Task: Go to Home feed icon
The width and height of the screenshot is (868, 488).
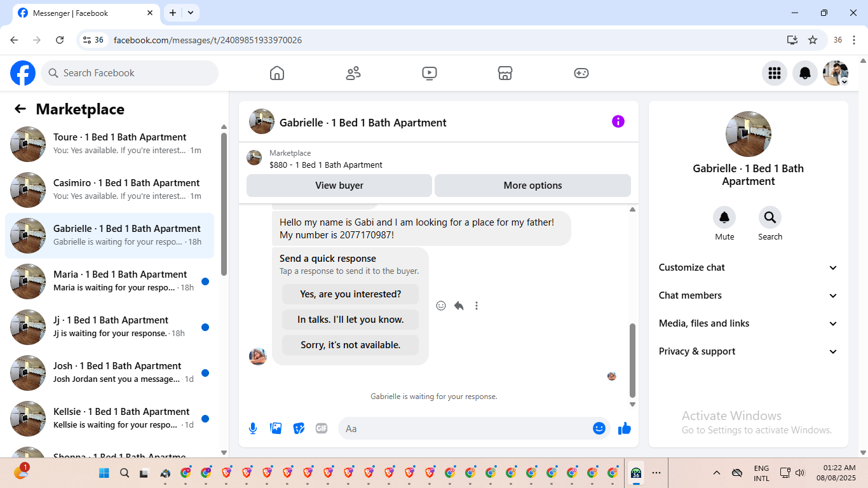Action: (277, 73)
